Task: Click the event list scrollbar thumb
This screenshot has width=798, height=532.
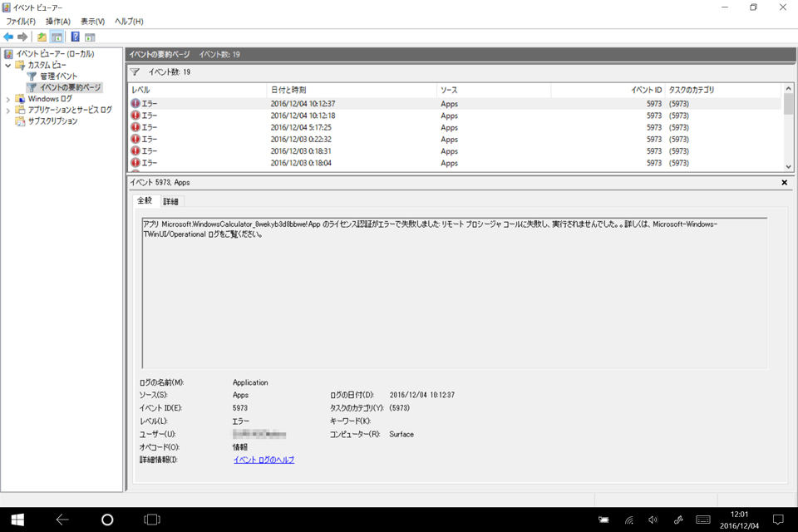Action: [788, 105]
